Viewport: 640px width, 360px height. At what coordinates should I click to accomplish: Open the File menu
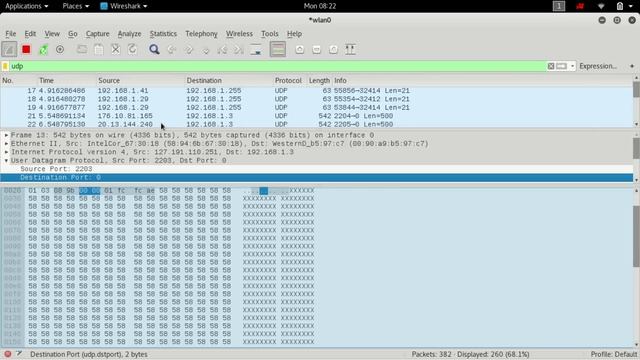[x=11, y=34]
